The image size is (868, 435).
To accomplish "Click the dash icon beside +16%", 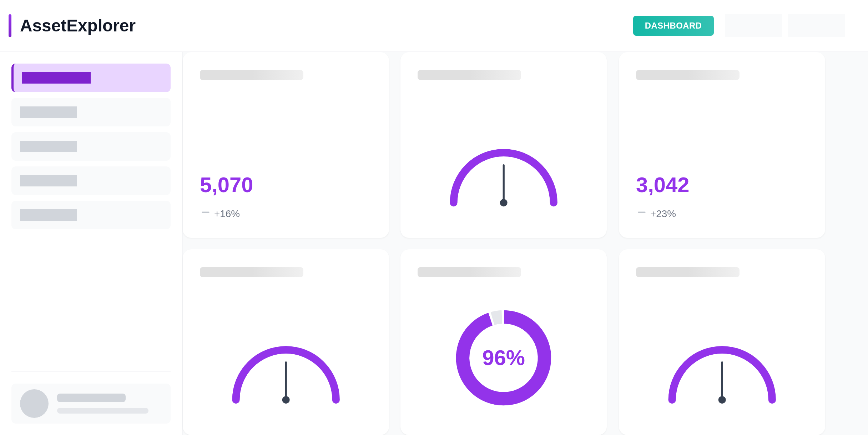I will pyautogui.click(x=206, y=212).
